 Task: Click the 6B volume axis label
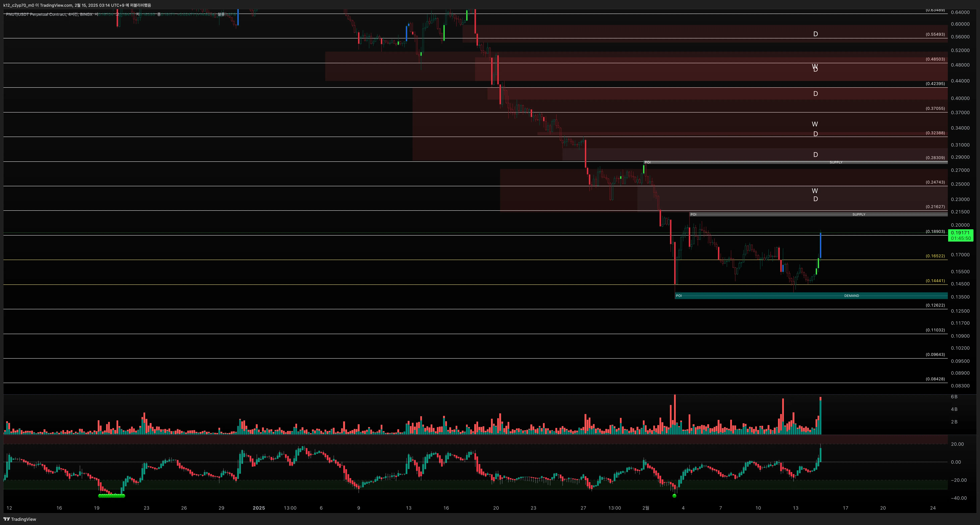point(954,397)
